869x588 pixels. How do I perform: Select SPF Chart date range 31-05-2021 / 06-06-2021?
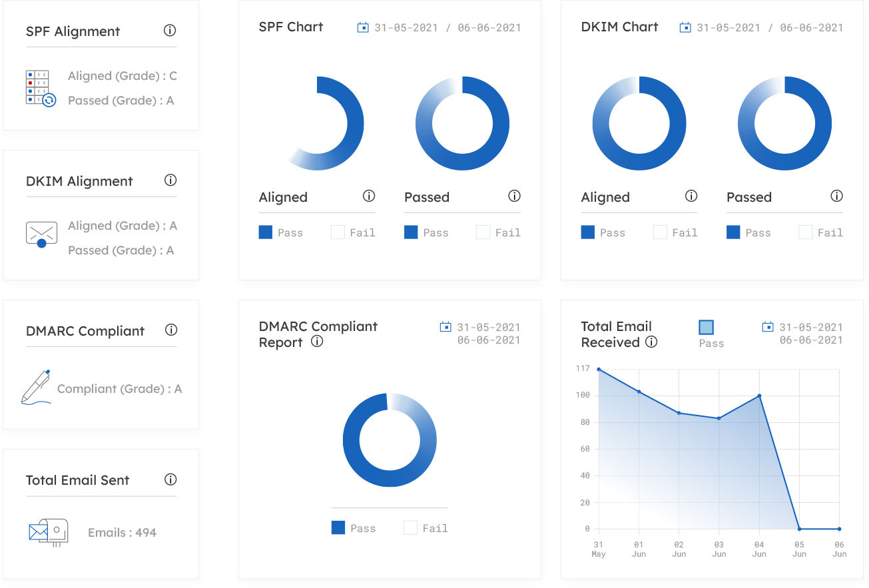447,28
